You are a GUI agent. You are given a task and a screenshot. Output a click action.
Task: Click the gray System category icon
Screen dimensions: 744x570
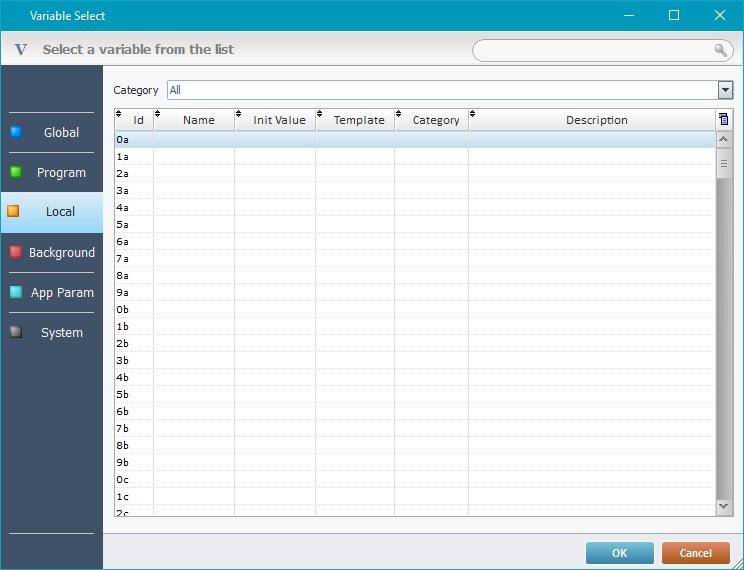point(15,332)
